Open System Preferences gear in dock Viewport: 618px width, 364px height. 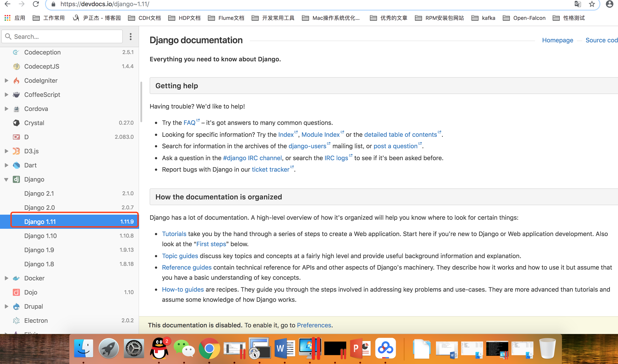134,349
